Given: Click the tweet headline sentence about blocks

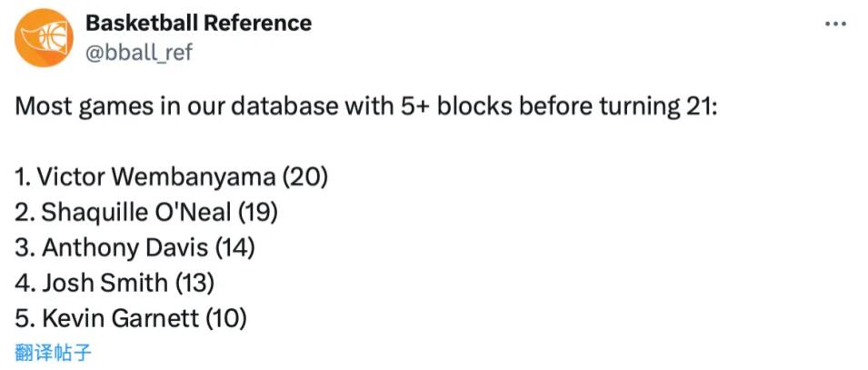Looking at the screenshot, I should coord(366,106).
